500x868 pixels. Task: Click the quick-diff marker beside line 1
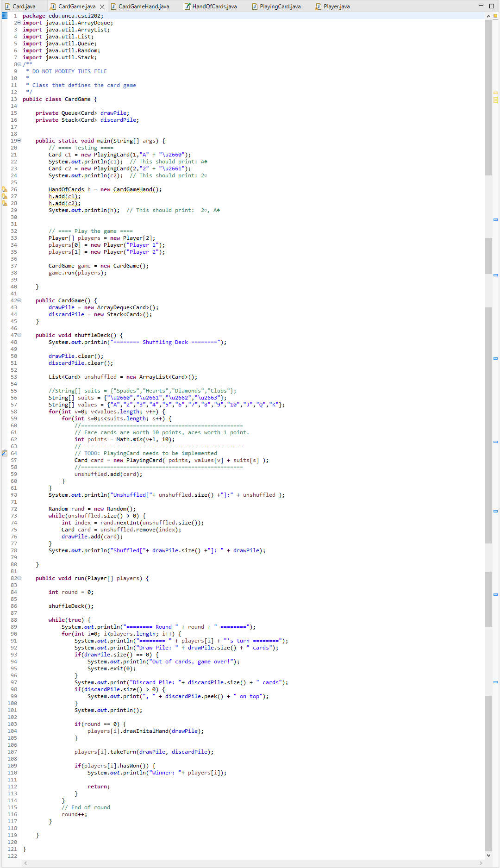tap(4, 16)
